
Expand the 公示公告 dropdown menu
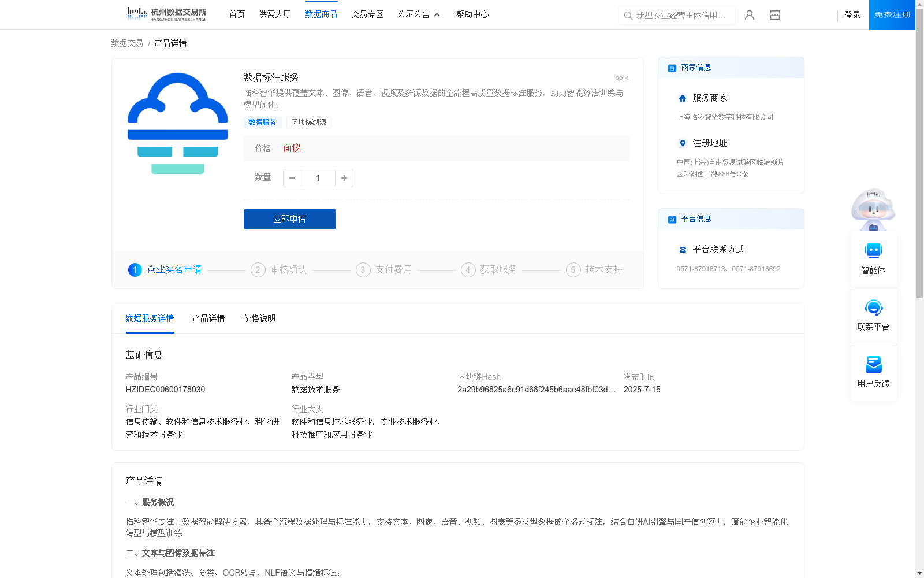tap(419, 14)
